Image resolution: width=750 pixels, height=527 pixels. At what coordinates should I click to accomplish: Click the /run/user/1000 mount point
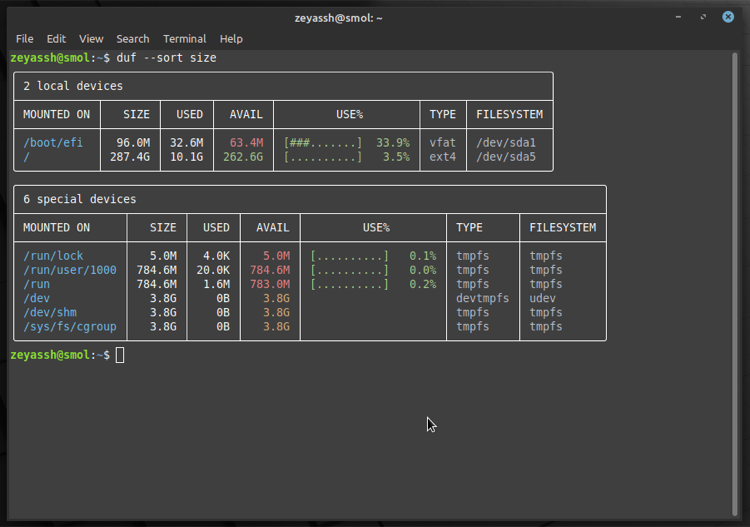pyautogui.click(x=70, y=270)
